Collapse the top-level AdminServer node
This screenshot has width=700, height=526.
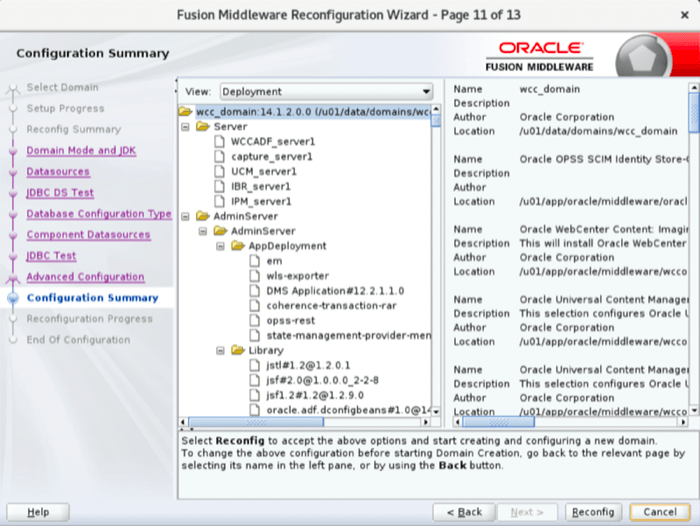[185, 217]
